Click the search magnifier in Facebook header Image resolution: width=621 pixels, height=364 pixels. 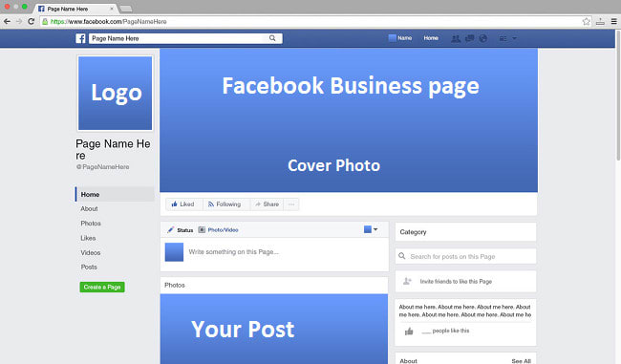272,38
